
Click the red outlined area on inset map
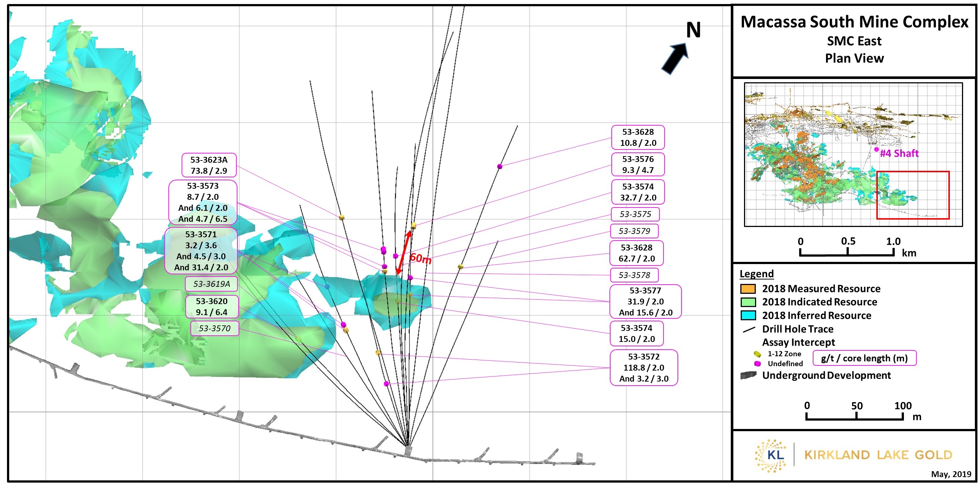tap(913, 195)
